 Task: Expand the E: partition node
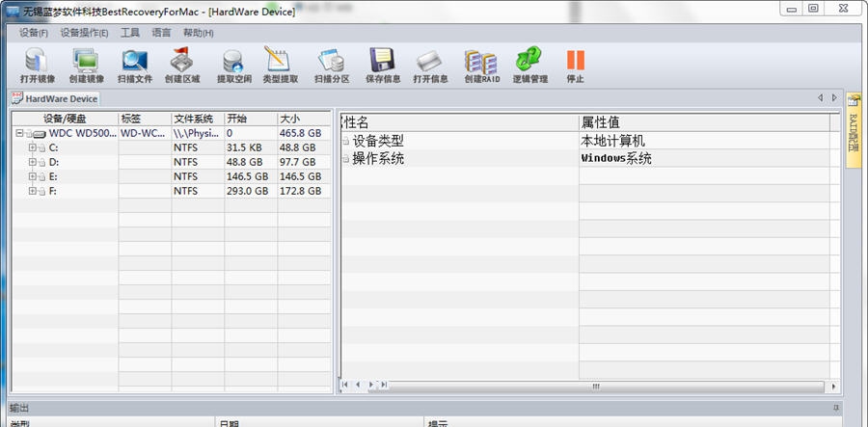click(x=32, y=176)
